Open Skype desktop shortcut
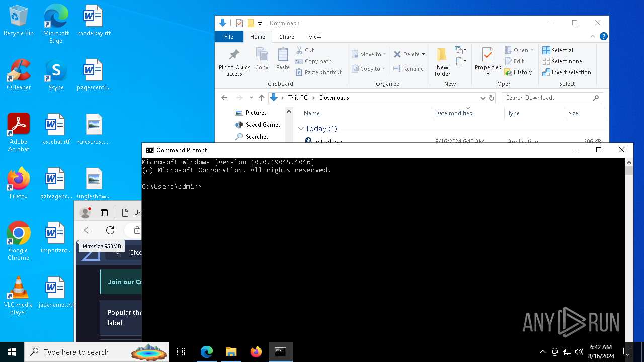The image size is (644, 362). tap(56, 75)
